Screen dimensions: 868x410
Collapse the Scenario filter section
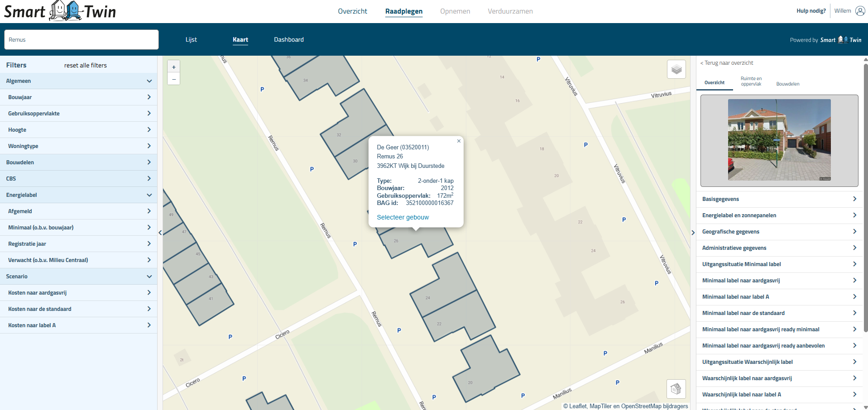149,277
